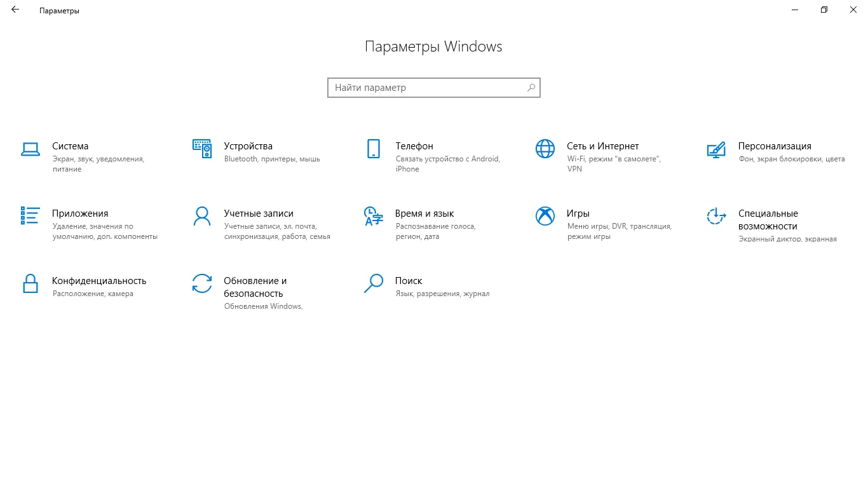
Task: Click the phone icon for Телефон
Action: (374, 149)
